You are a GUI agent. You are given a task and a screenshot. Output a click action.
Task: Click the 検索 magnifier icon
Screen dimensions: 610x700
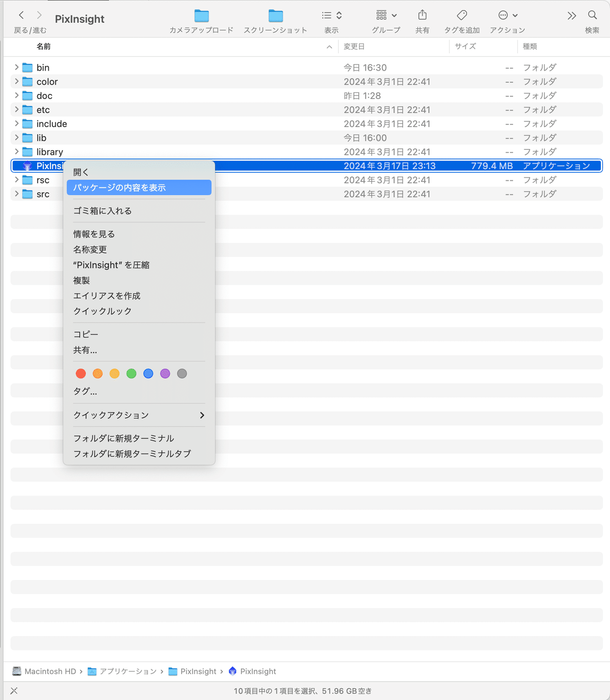pos(592,15)
